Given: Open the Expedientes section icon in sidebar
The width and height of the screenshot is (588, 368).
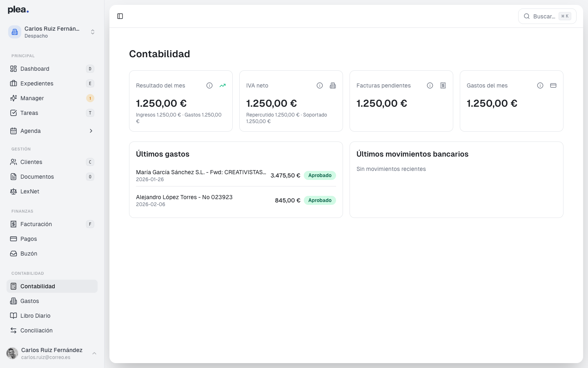Looking at the screenshot, I should coord(13,83).
